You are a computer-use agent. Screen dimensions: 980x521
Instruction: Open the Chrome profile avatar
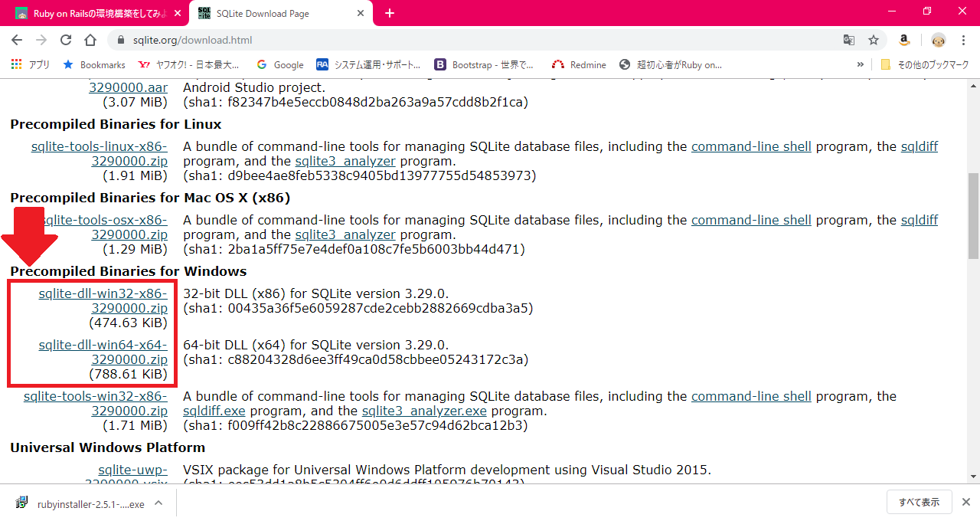point(937,39)
